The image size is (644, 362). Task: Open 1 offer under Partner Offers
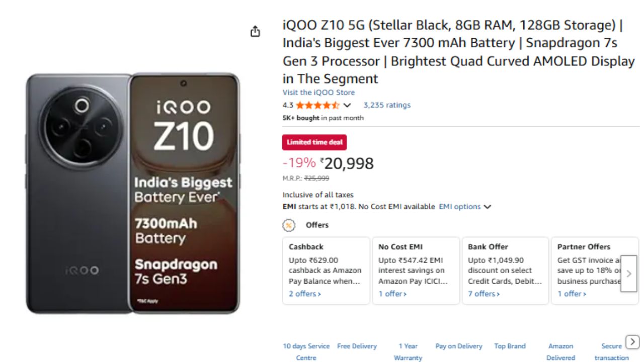point(572,294)
